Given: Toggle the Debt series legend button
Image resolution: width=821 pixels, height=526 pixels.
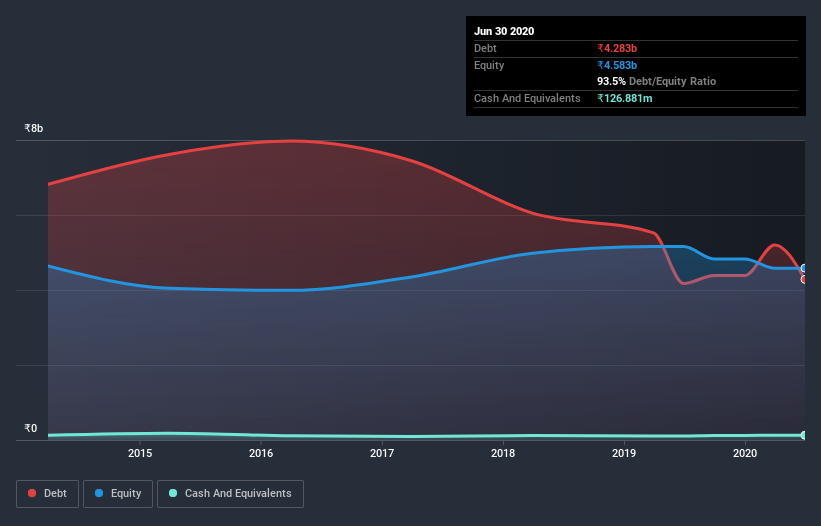Looking at the screenshot, I should [48, 494].
